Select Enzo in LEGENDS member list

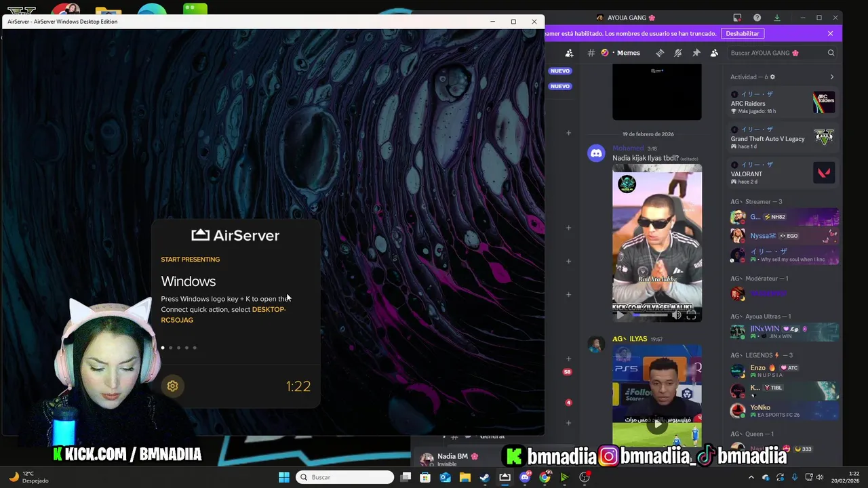pos(783,371)
